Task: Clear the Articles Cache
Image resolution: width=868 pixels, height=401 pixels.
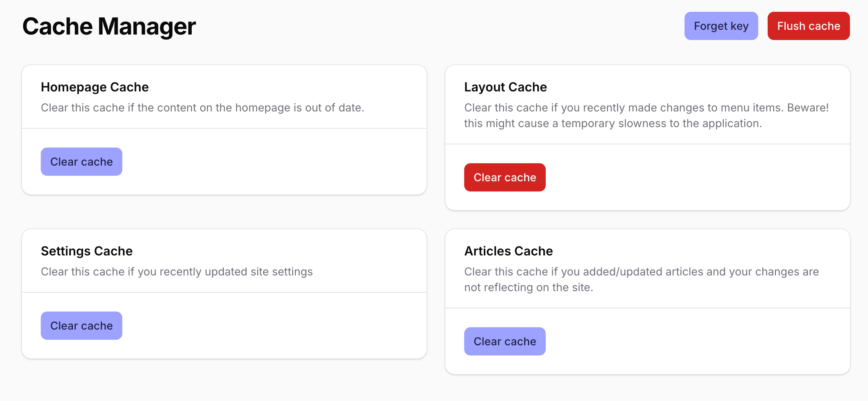Action: [505, 341]
